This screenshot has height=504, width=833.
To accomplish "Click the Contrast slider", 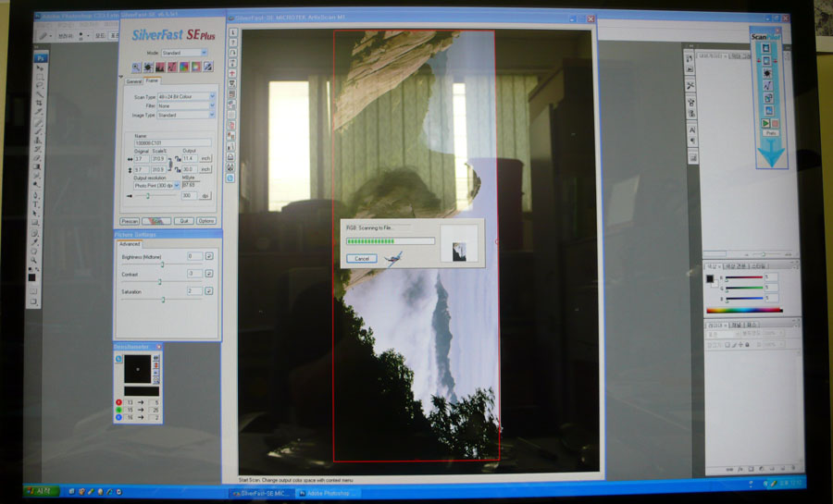I will [161, 282].
